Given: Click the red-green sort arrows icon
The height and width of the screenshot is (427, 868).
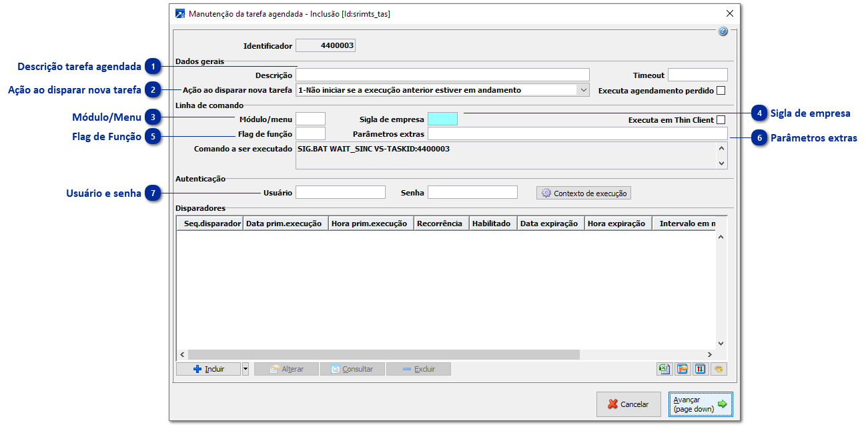Looking at the screenshot, I should (x=701, y=369).
